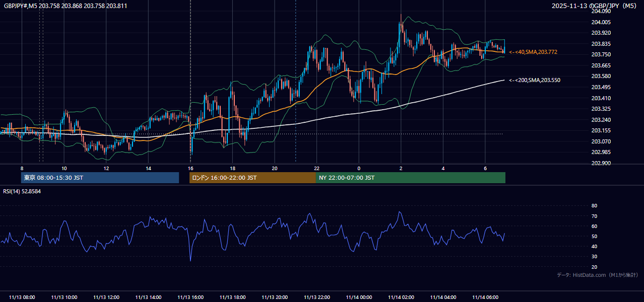Click the 204.090 price axis label

pyautogui.click(x=601, y=11)
